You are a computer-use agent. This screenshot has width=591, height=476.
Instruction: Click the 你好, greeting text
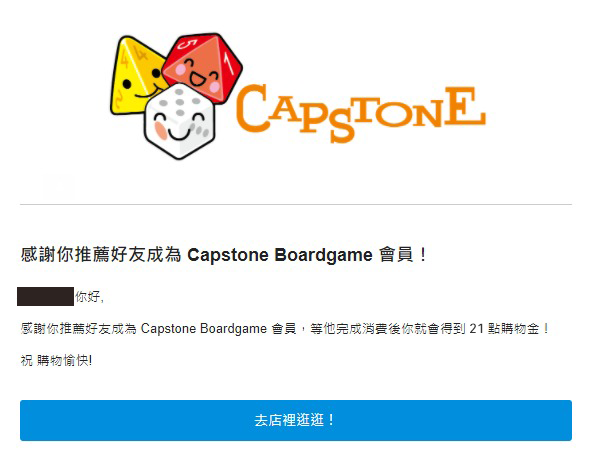89,297
